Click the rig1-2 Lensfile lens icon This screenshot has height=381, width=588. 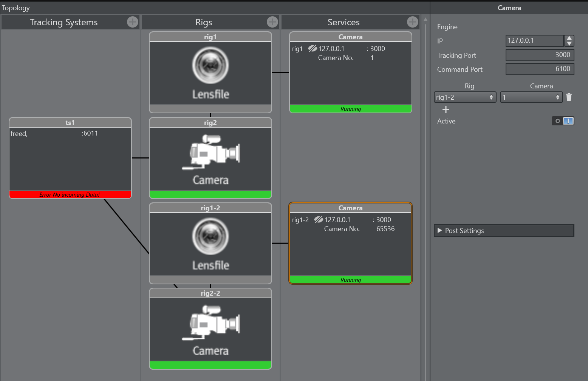click(x=210, y=236)
